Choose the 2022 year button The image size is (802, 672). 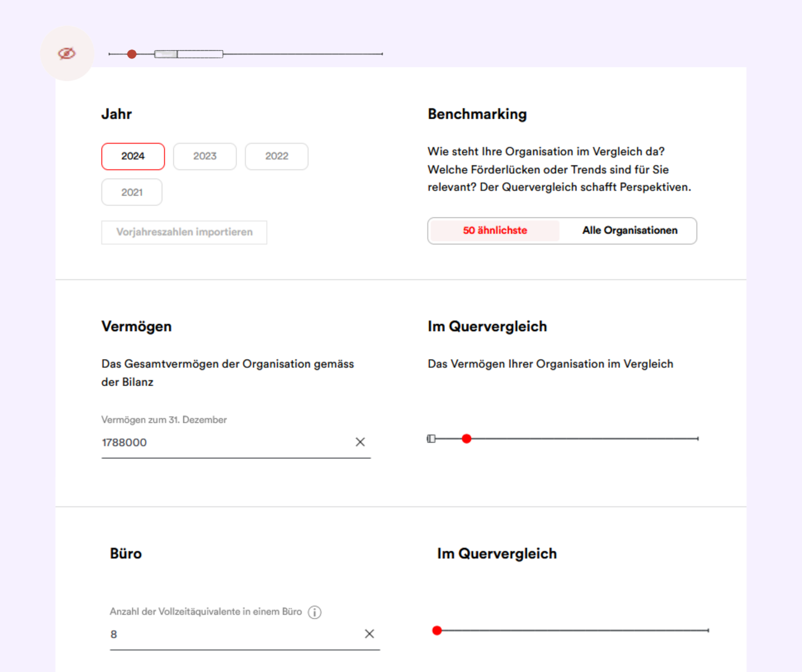276,156
